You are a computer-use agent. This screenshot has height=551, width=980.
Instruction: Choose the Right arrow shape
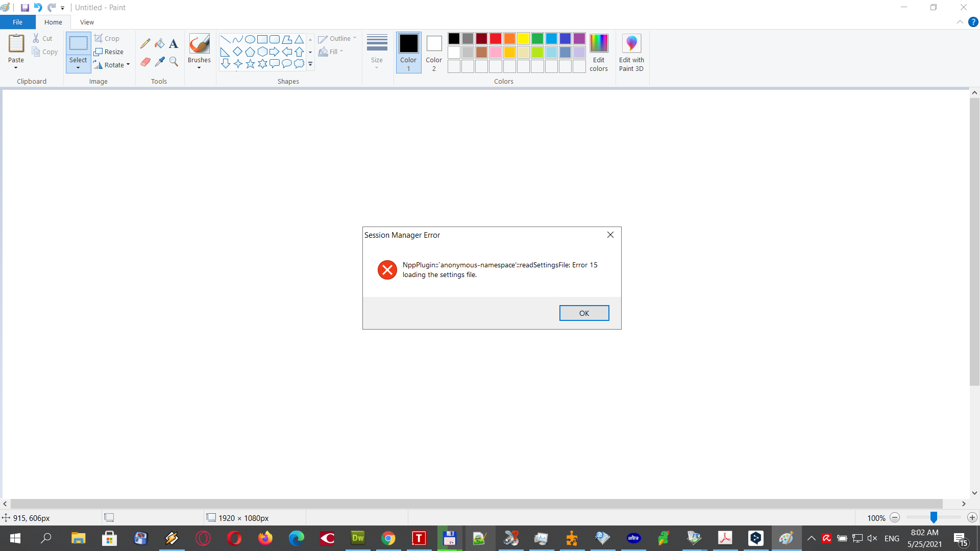coord(275,52)
